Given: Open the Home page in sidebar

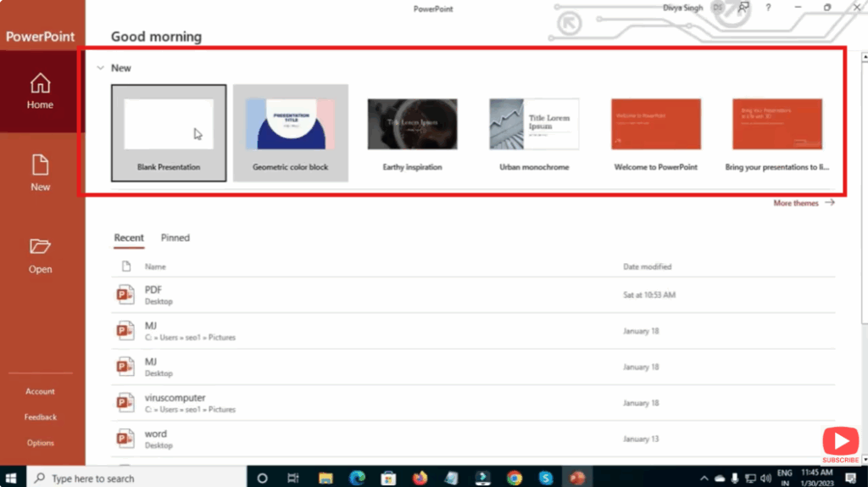Looking at the screenshot, I should point(40,92).
